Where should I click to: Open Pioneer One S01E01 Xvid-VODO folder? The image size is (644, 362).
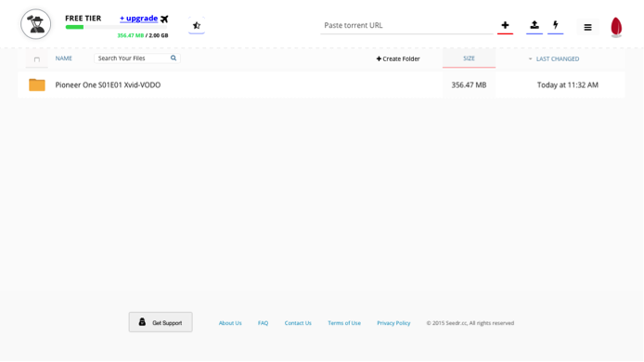coord(108,85)
